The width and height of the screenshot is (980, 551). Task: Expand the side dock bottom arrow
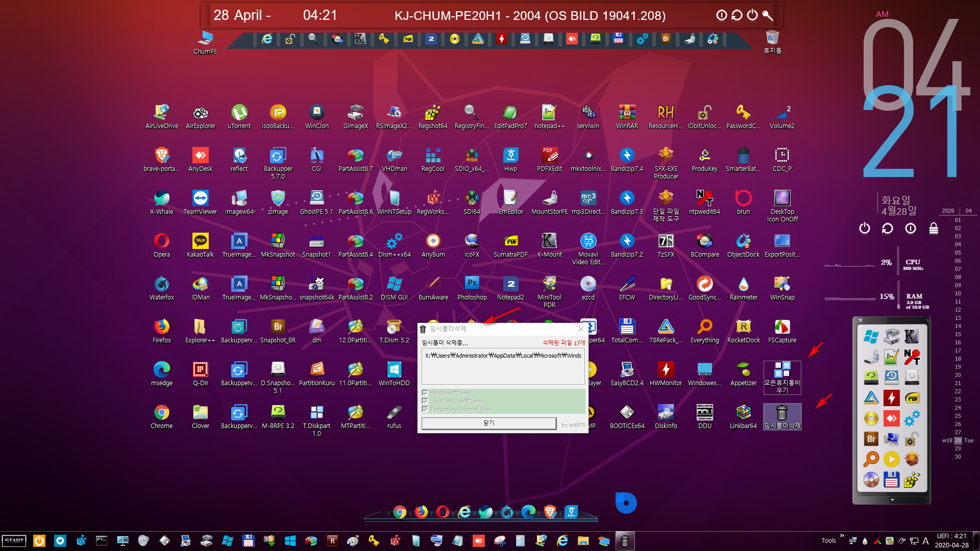point(892,500)
